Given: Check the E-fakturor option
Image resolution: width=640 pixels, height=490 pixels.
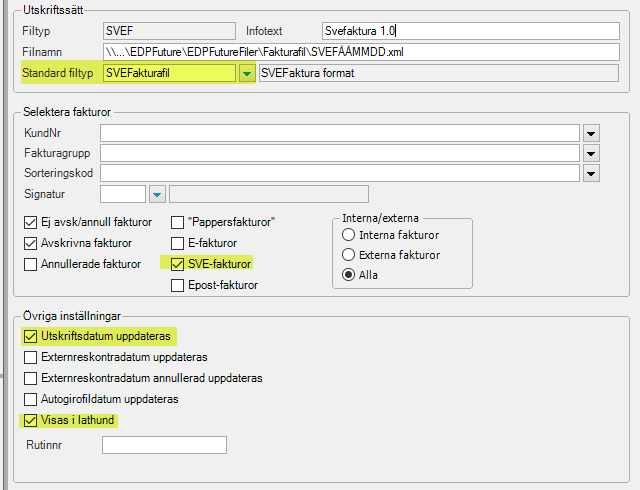Looking at the screenshot, I should coord(177,243).
